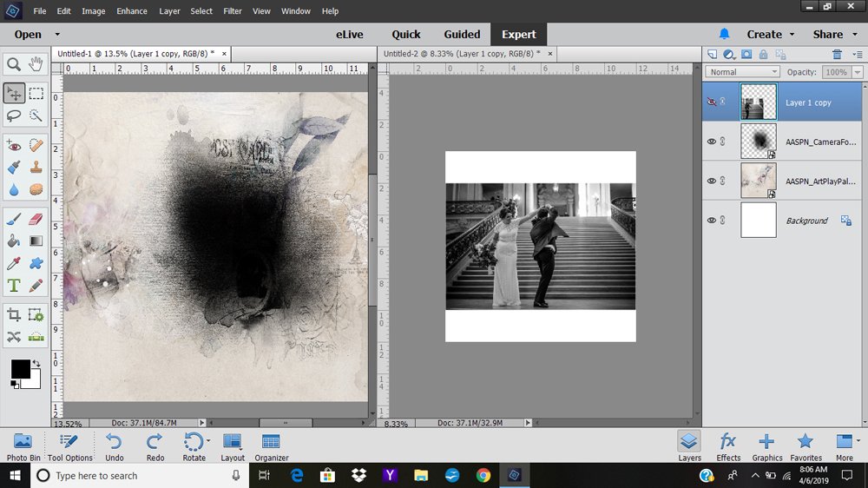
Task: Click the Redo button
Action: 155,447
